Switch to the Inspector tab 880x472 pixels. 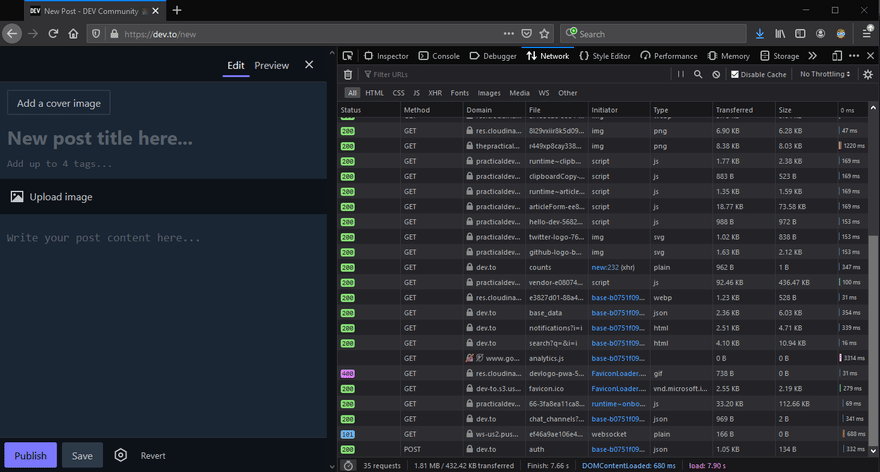(386, 56)
